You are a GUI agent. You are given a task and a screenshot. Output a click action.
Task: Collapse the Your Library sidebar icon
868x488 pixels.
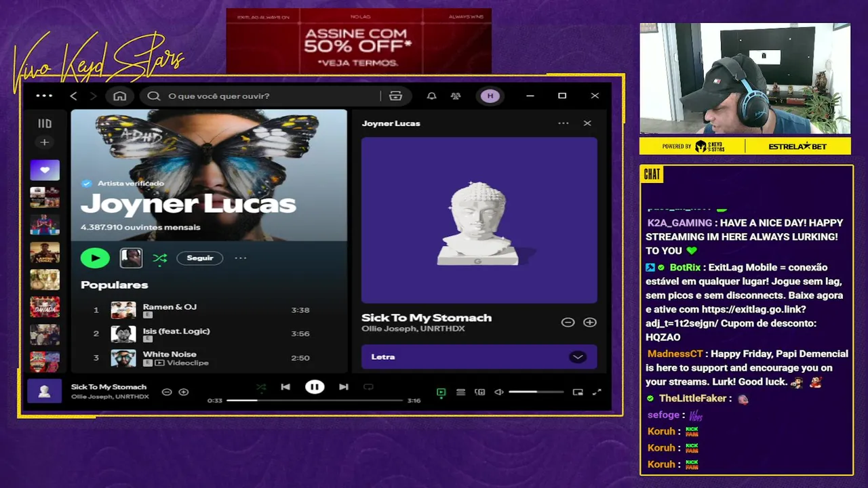coord(45,123)
